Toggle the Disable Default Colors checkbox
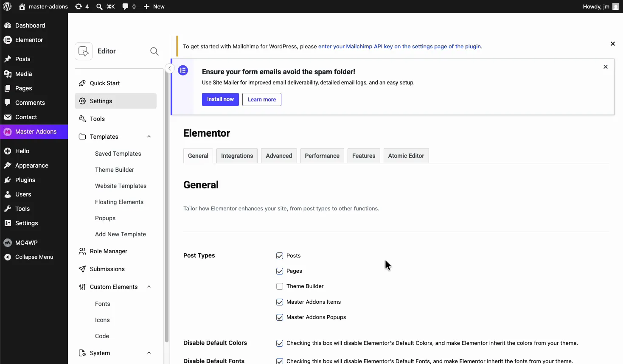 pos(280,343)
